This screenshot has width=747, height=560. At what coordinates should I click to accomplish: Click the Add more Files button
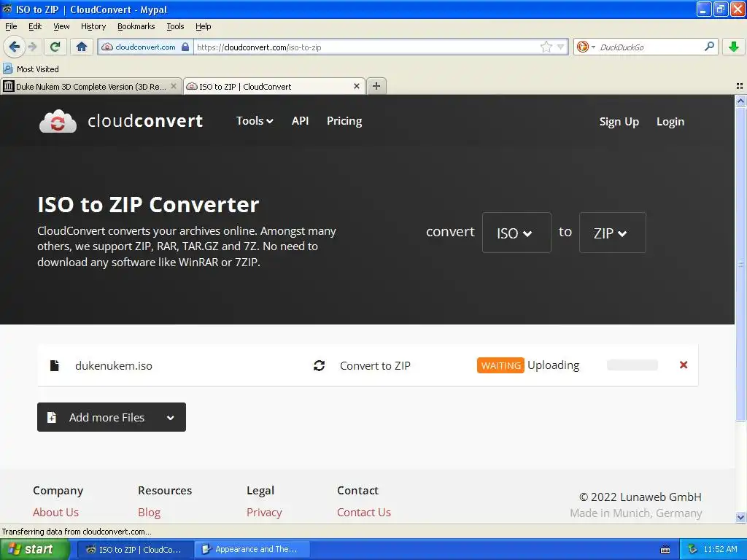111,417
